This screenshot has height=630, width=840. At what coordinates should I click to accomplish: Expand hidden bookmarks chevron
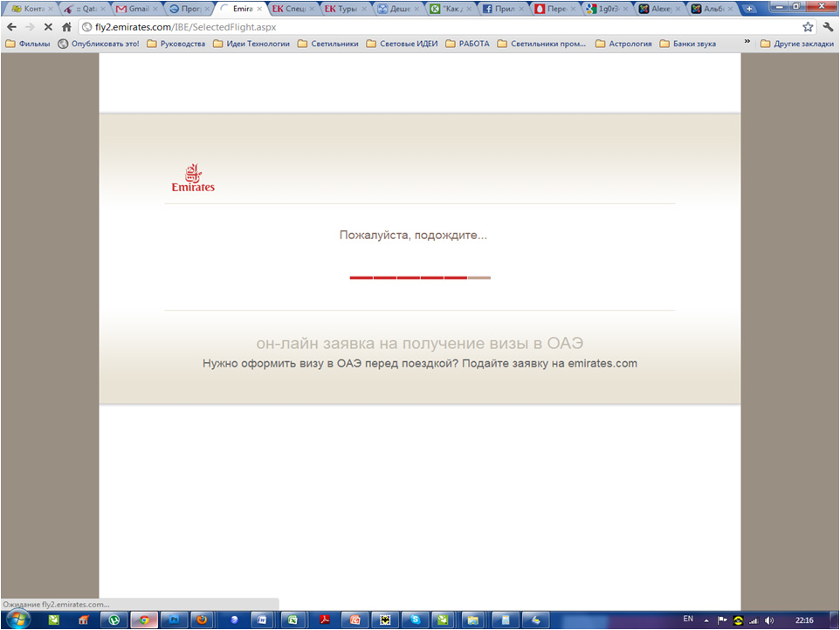pyautogui.click(x=747, y=42)
